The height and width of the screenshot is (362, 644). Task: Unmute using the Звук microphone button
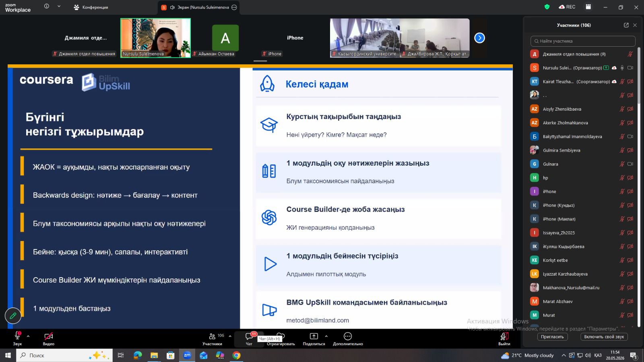pyautogui.click(x=17, y=338)
